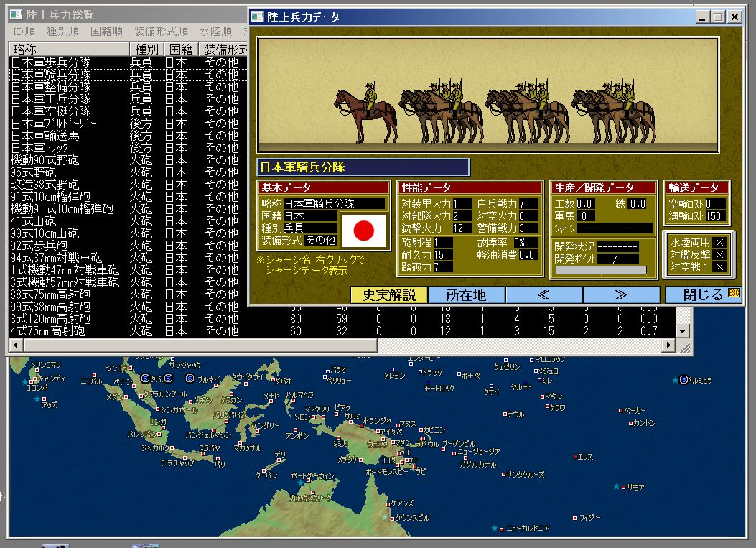This screenshot has width=756, height=548.
Task: Click the 開発ポイント progress bar
Action: pyautogui.click(x=601, y=270)
